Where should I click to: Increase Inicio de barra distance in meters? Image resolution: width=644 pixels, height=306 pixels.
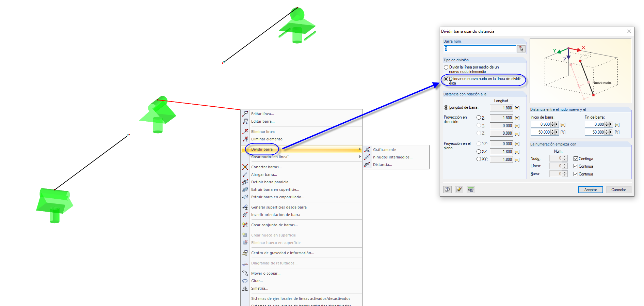click(552, 123)
